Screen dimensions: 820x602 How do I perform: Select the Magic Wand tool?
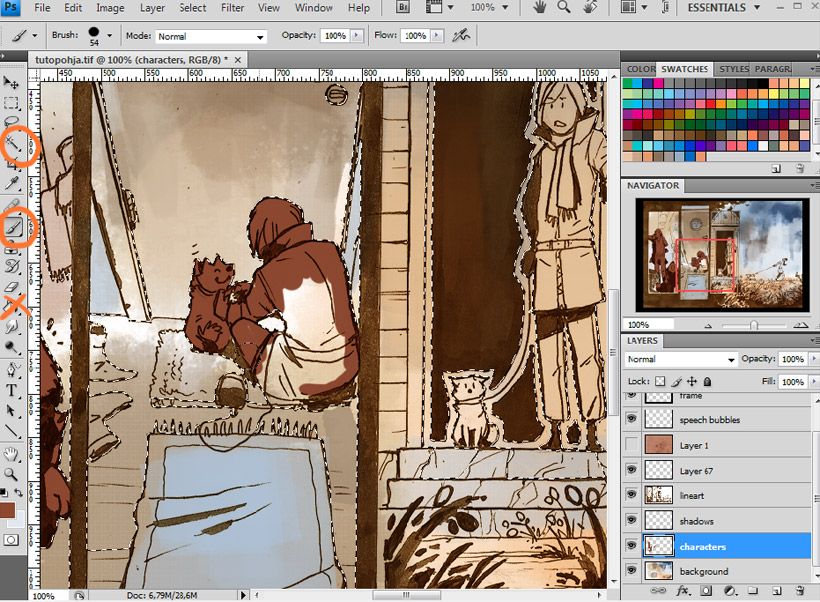click(12, 146)
